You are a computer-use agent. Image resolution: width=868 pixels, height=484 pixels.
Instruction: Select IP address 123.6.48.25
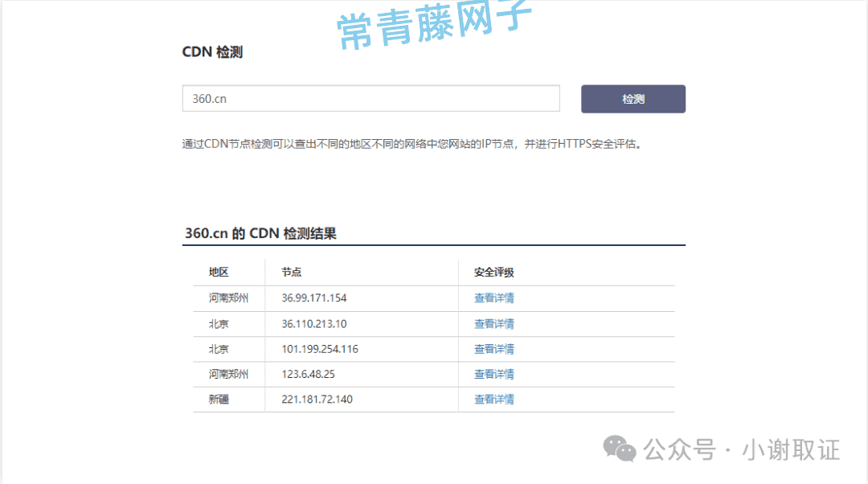click(x=309, y=375)
